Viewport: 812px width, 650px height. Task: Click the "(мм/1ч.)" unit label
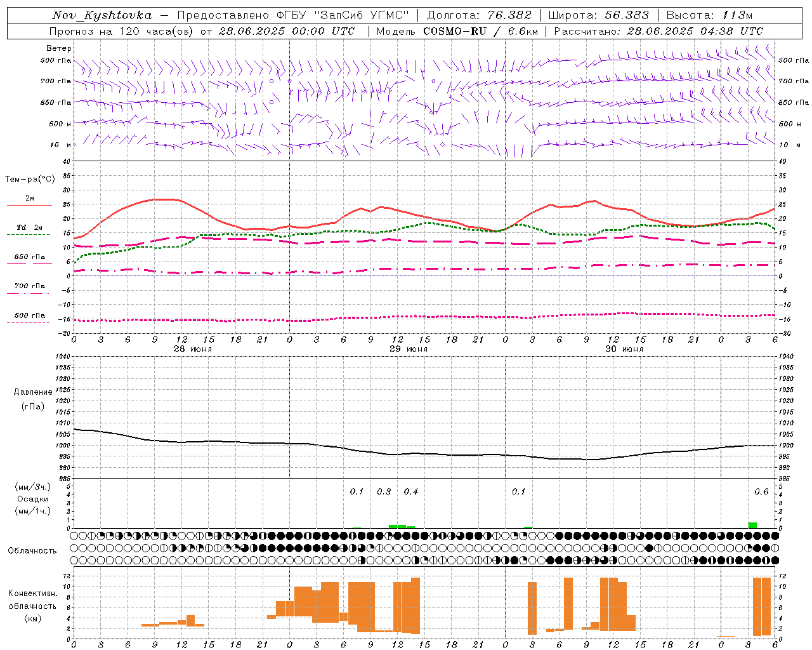click(x=33, y=511)
